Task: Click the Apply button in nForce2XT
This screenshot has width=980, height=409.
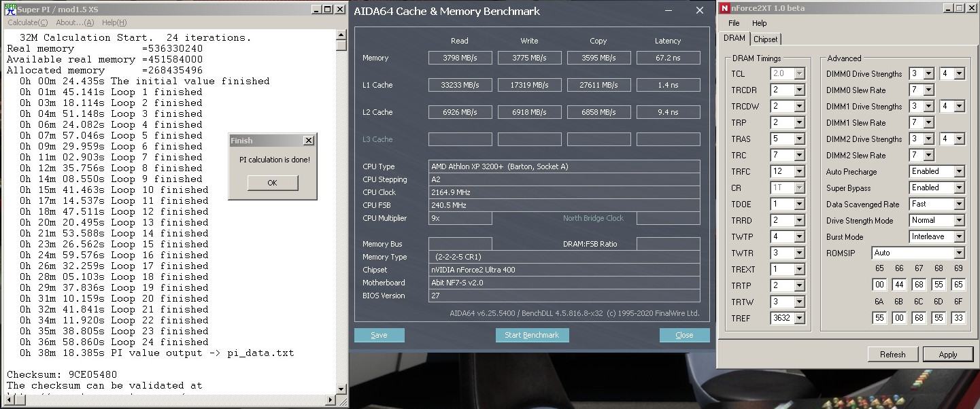Action: click(948, 354)
